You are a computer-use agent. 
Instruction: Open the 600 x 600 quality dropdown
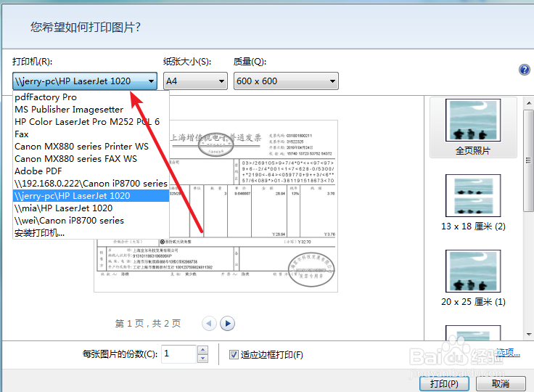[x=286, y=81]
